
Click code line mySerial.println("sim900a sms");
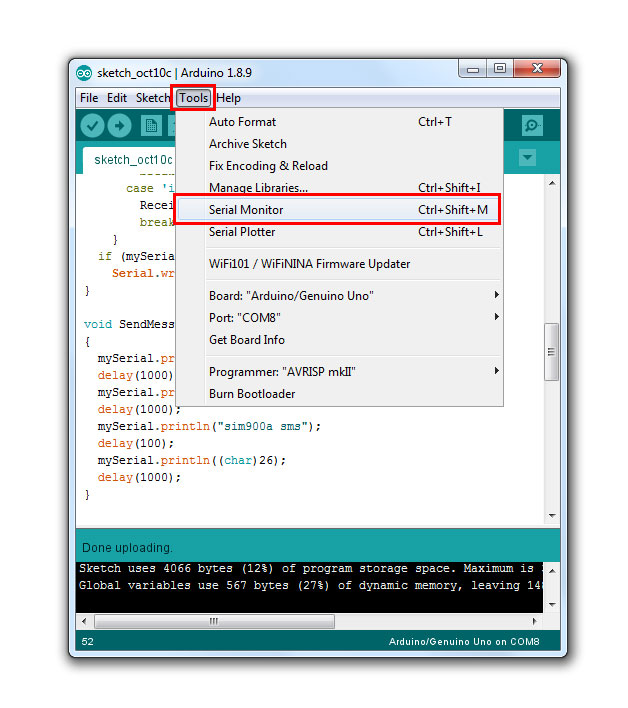[209, 427]
